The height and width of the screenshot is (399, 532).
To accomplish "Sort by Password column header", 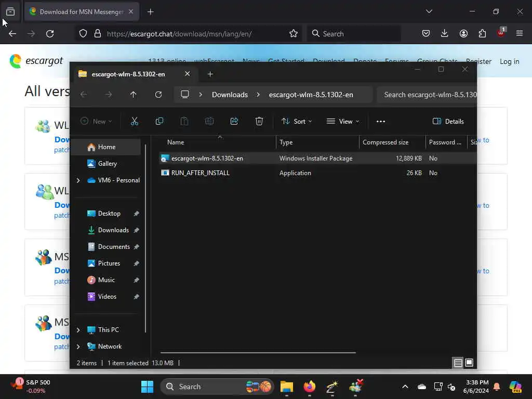I will tap(446, 142).
